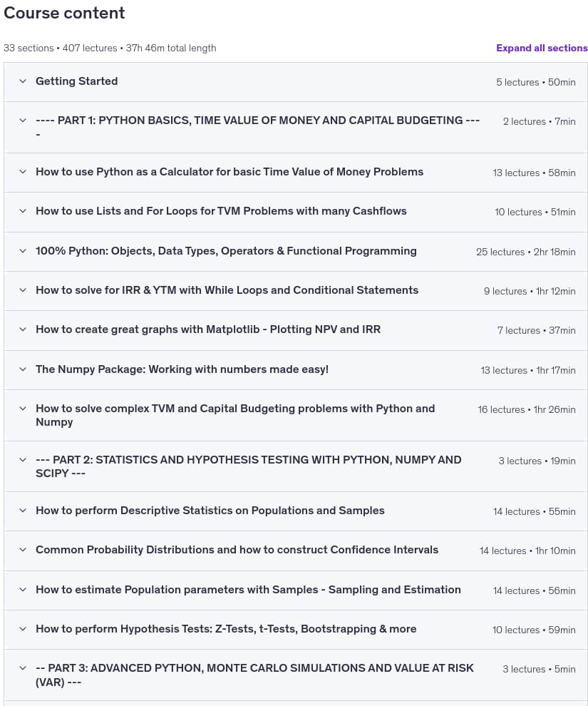Expand the Getting Started section chevron
The width and height of the screenshot is (588, 706).
23,81
